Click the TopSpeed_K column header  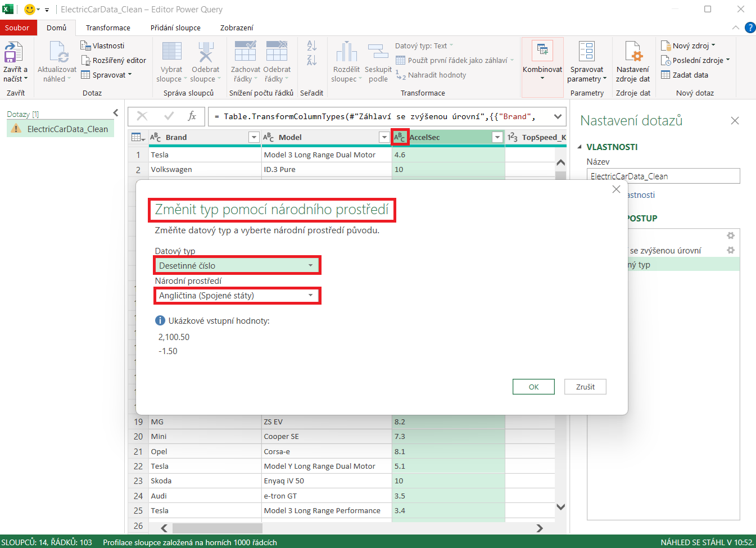coord(536,137)
